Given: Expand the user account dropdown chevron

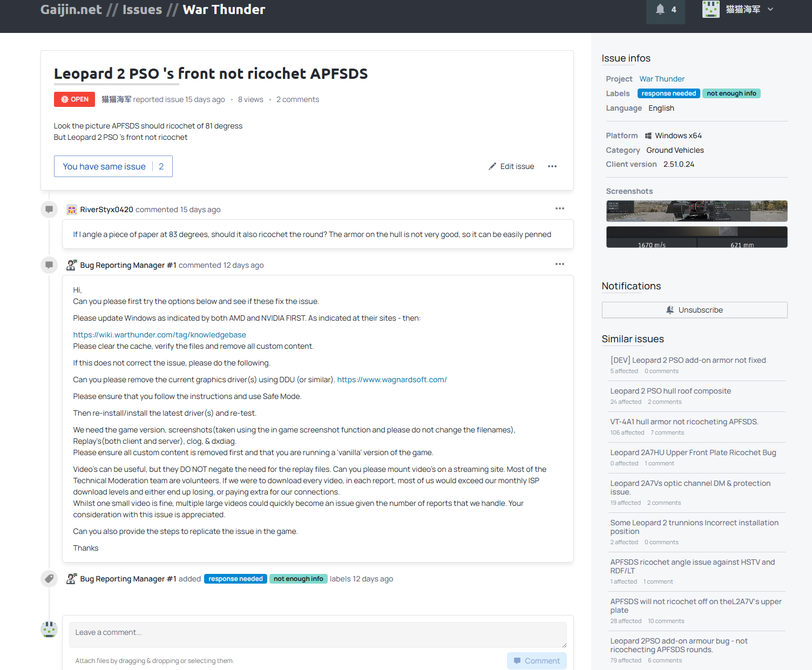Looking at the screenshot, I should (770, 9).
